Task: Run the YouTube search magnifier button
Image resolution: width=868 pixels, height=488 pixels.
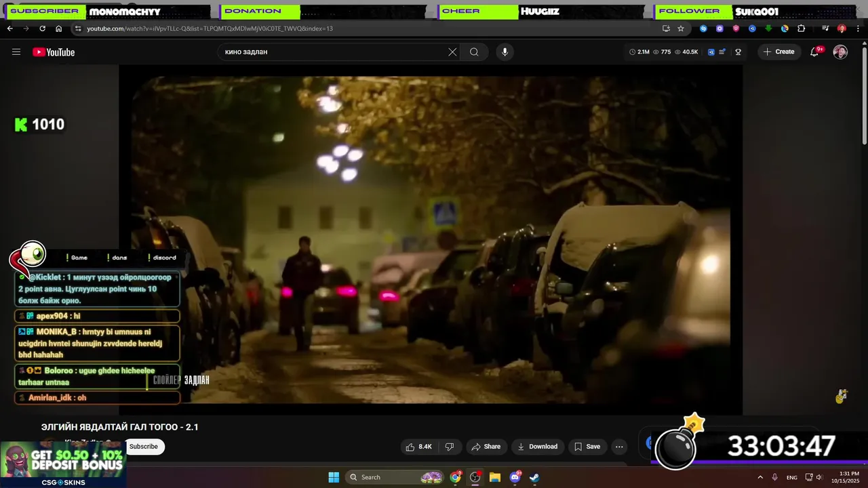Action: tap(474, 52)
